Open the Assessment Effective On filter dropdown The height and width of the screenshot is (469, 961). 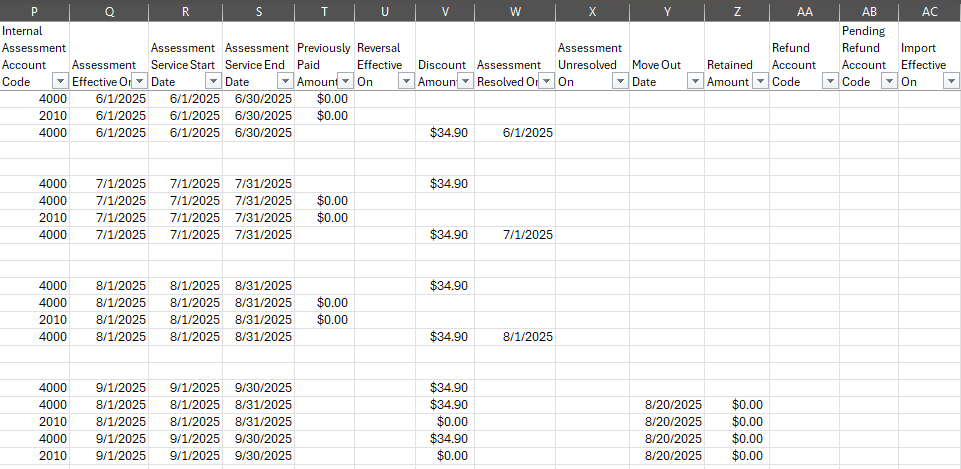pyautogui.click(x=138, y=82)
